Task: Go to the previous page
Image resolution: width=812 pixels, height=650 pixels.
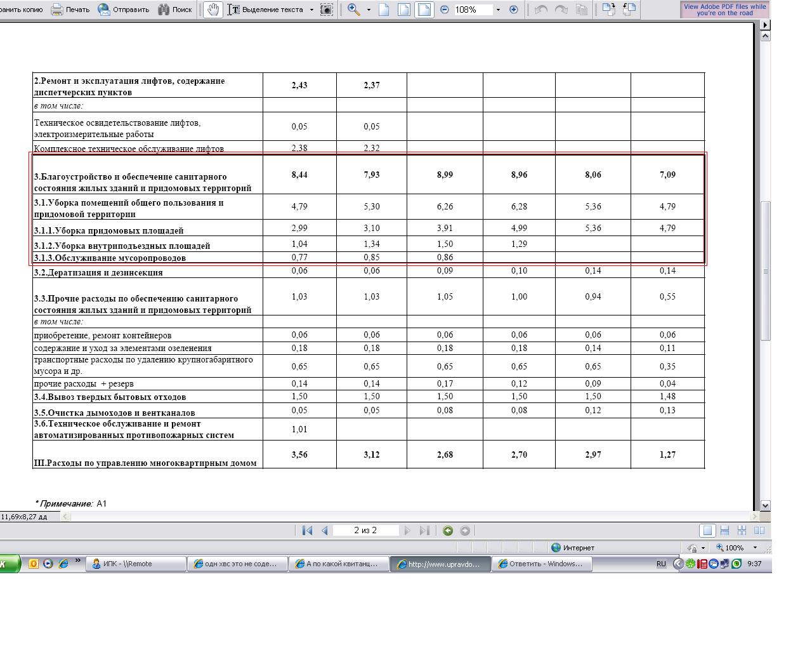Action: point(324,531)
